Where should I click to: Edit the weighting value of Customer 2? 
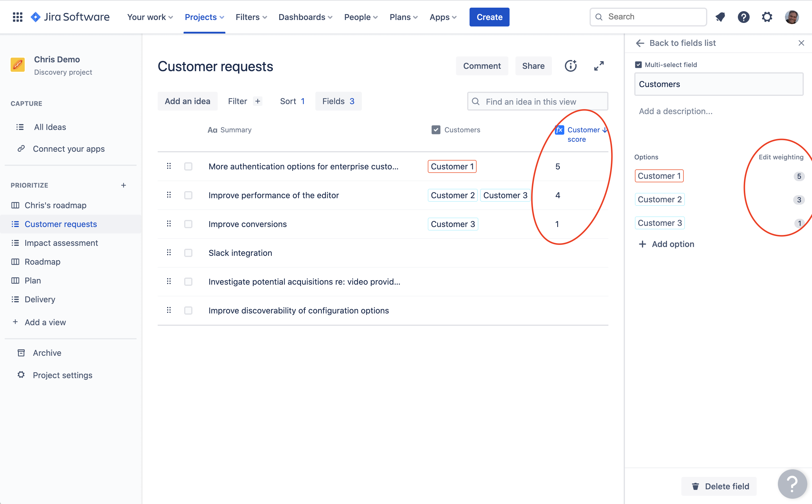click(798, 200)
